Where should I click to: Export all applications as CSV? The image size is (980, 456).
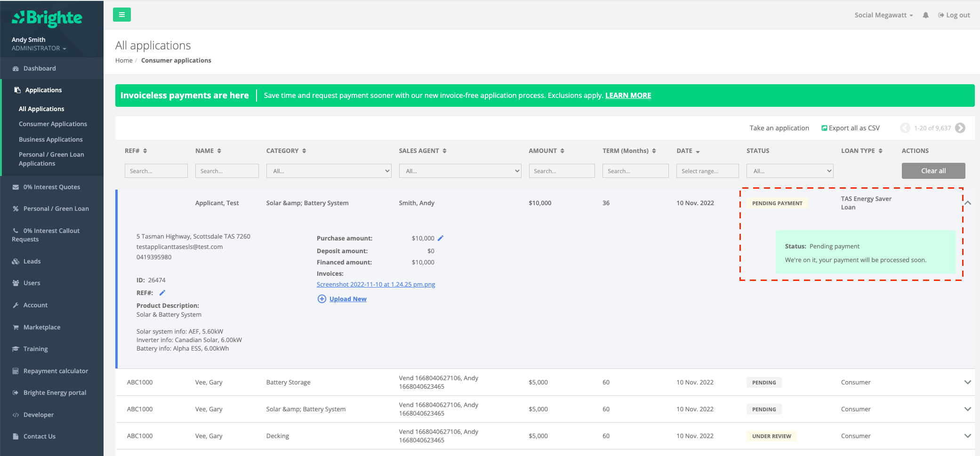851,128
